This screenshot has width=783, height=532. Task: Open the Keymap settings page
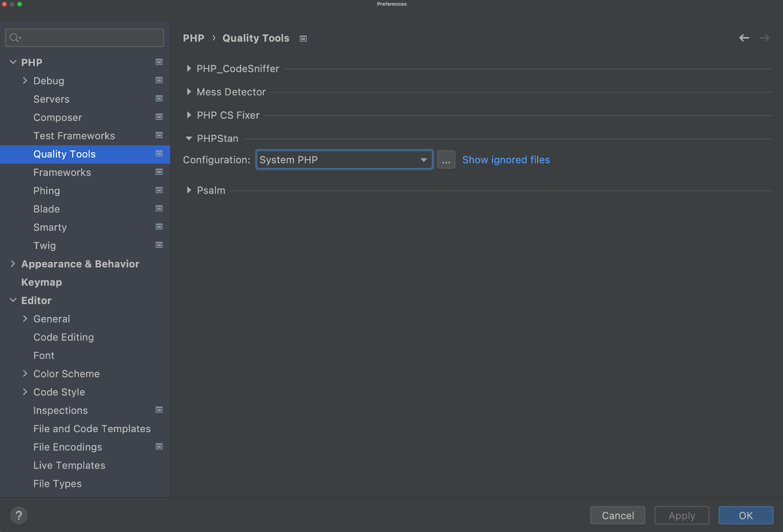pos(42,282)
